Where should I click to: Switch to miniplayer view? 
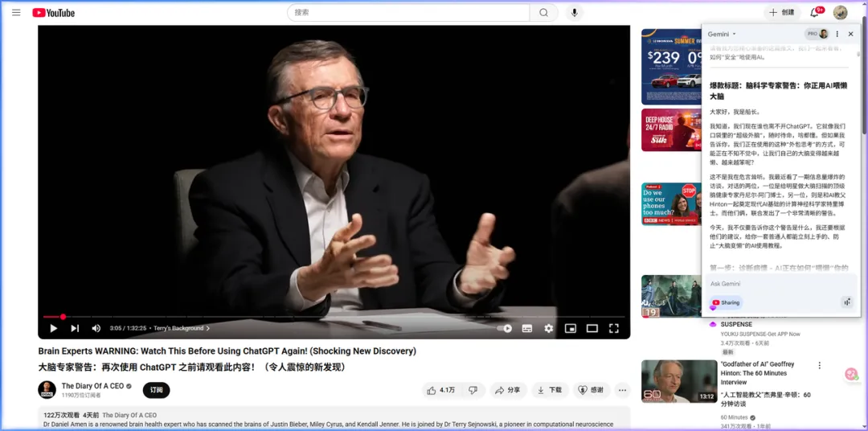pos(571,328)
